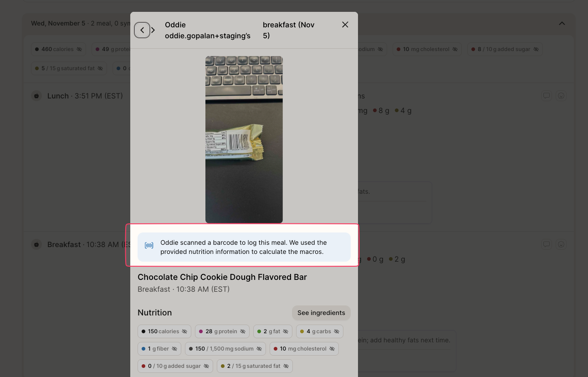Click the Oddie oddie.gopalan+staging's name in header

pos(208,30)
